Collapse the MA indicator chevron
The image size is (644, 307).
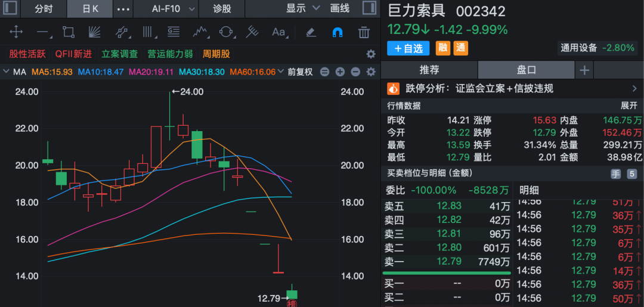point(6,72)
